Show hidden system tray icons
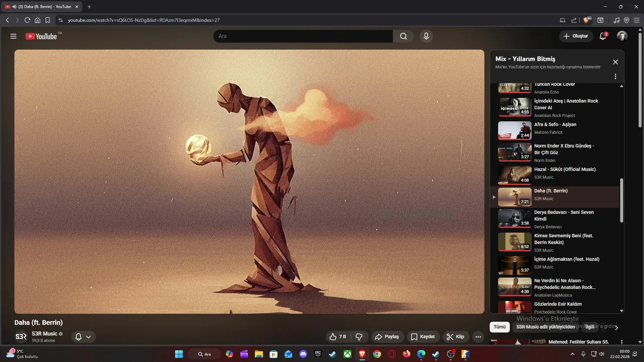Screen dimensions: 644x362 pyautogui.click(x=572, y=354)
